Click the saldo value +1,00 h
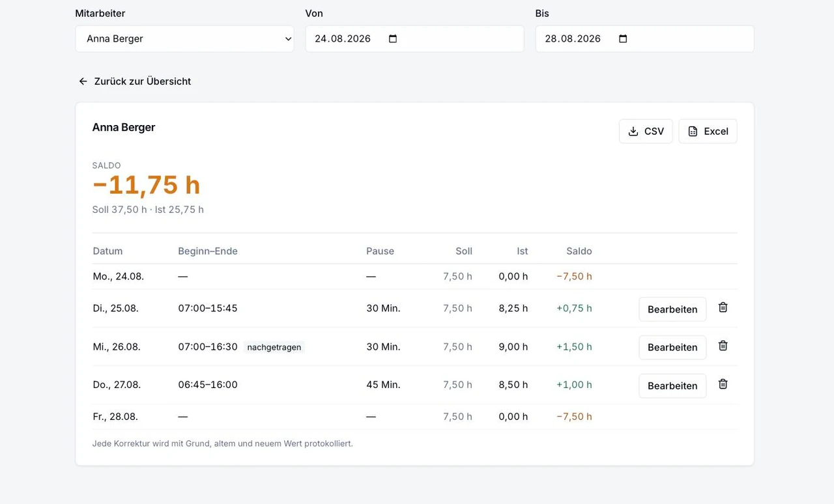 tap(574, 385)
